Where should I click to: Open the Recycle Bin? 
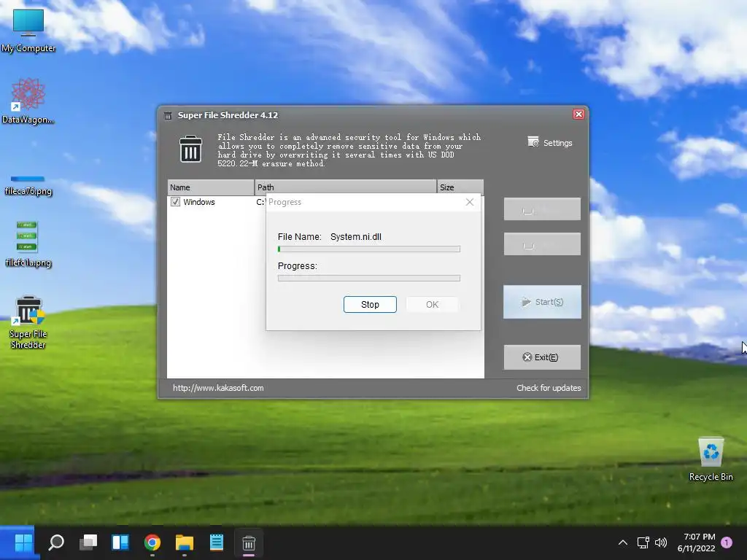711,459
